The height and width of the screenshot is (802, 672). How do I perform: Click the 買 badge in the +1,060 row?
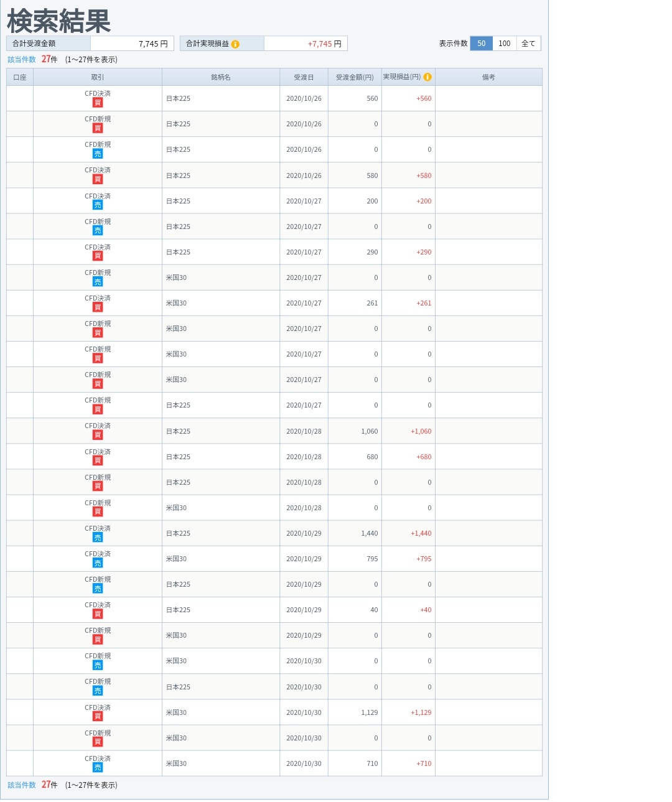click(x=98, y=435)
